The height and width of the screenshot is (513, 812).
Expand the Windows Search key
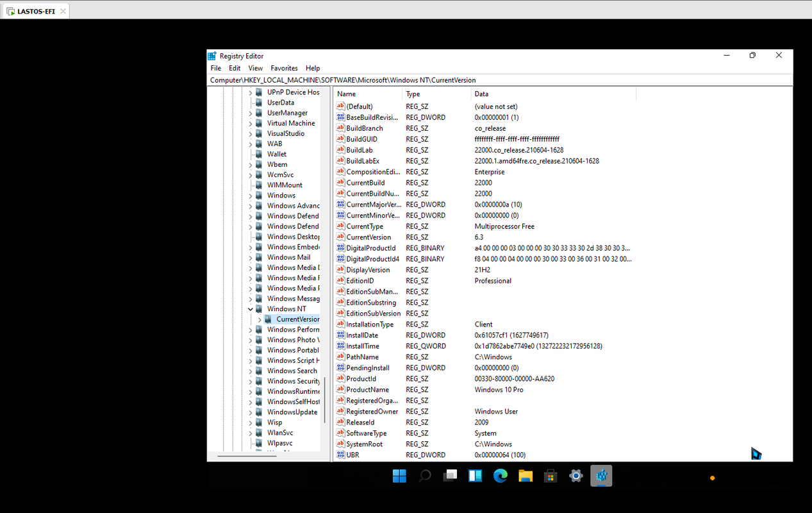pyautogui.click(x=251, y=371)
